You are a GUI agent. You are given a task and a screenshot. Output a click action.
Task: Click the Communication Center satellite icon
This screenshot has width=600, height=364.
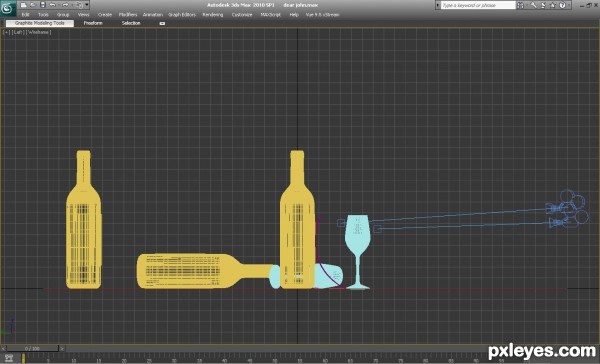pyautogui.click(x=543, y=5)
